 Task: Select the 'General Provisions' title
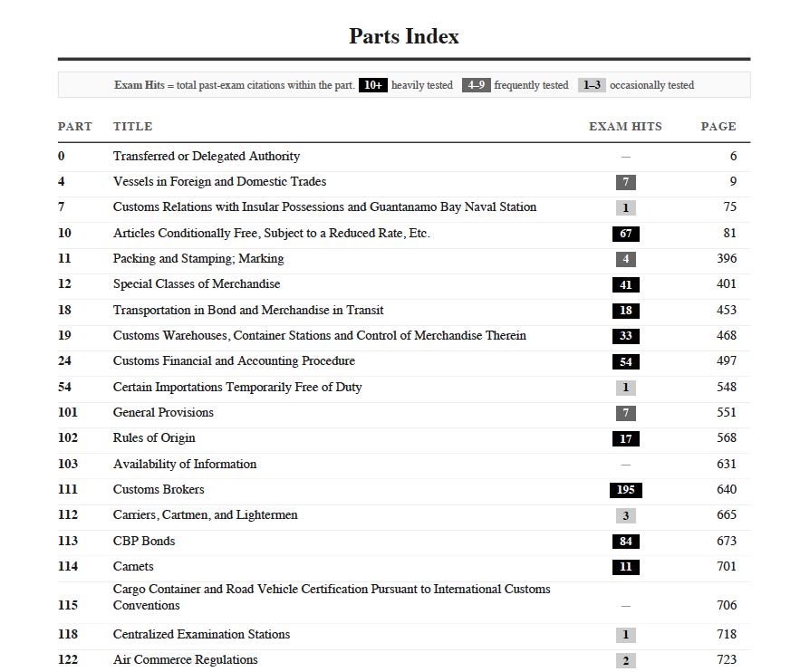[x=163, y=412]
